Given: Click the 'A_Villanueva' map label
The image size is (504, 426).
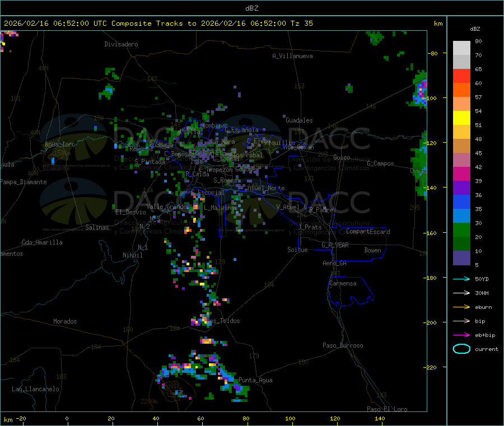Looking at the screenshot, I should tap(292, 56).
